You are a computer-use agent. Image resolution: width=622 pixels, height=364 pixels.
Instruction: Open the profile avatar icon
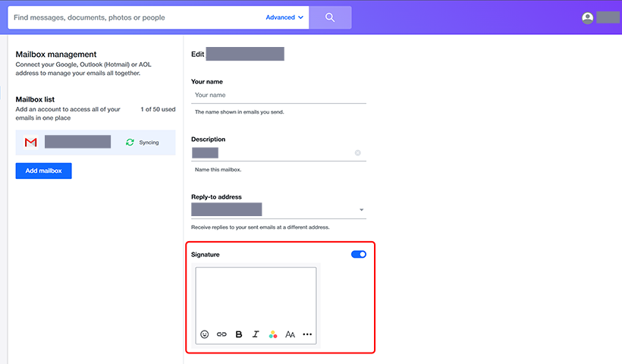click(x=588, y=18)
